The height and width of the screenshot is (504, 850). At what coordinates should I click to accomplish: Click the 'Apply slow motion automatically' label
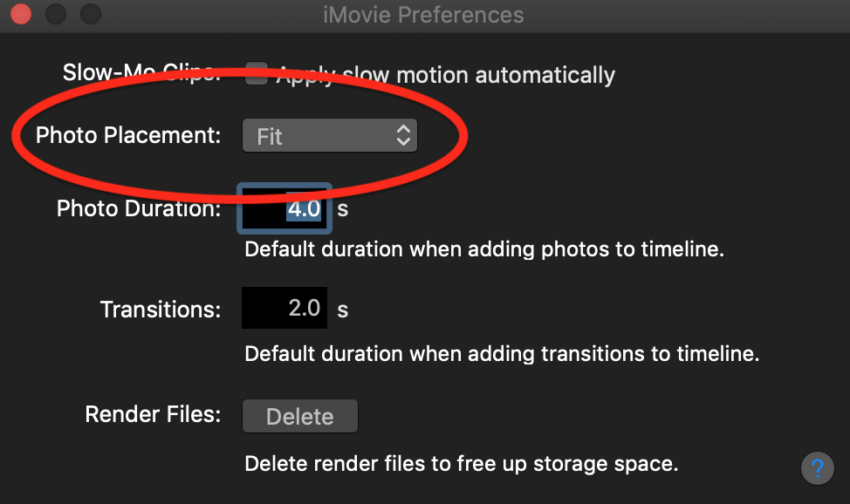point(445,75)
